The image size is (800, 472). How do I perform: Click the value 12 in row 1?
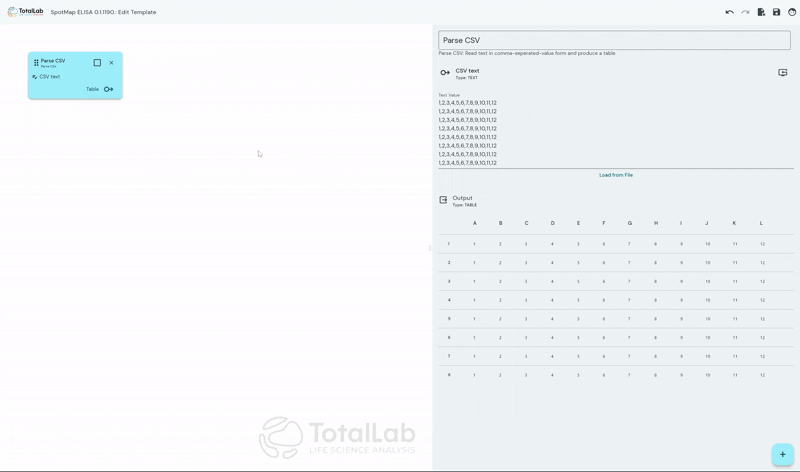pos(762,244)
